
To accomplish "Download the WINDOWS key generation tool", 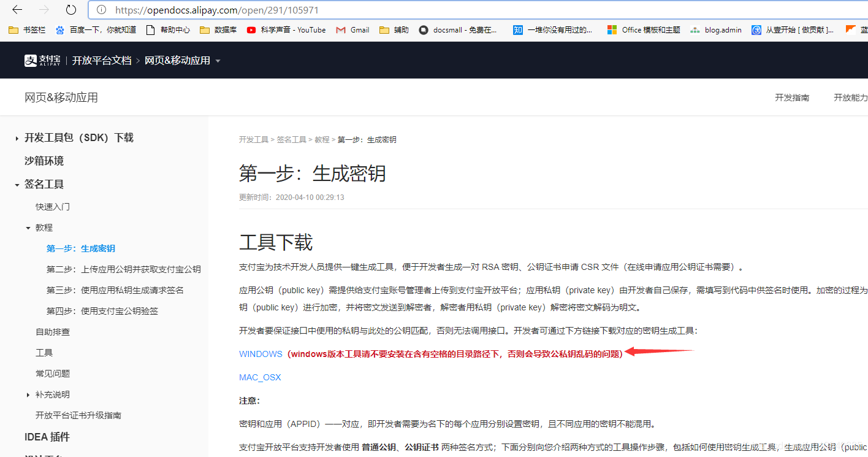I will point(261,354).
